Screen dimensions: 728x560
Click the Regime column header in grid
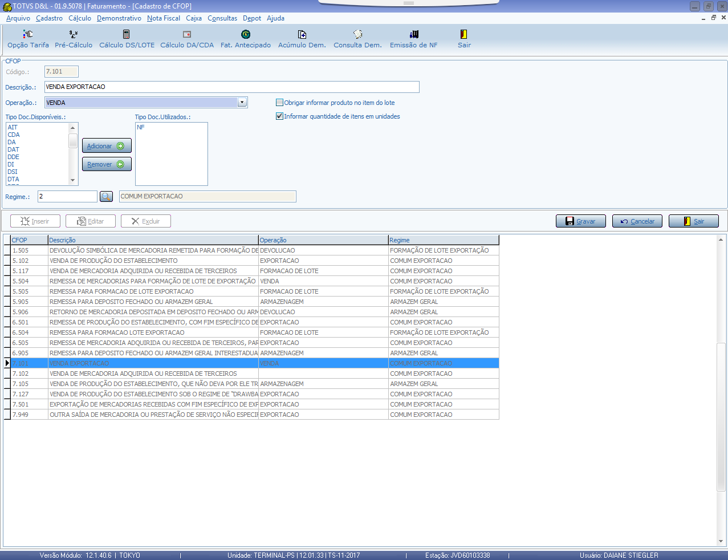[444, 240]
